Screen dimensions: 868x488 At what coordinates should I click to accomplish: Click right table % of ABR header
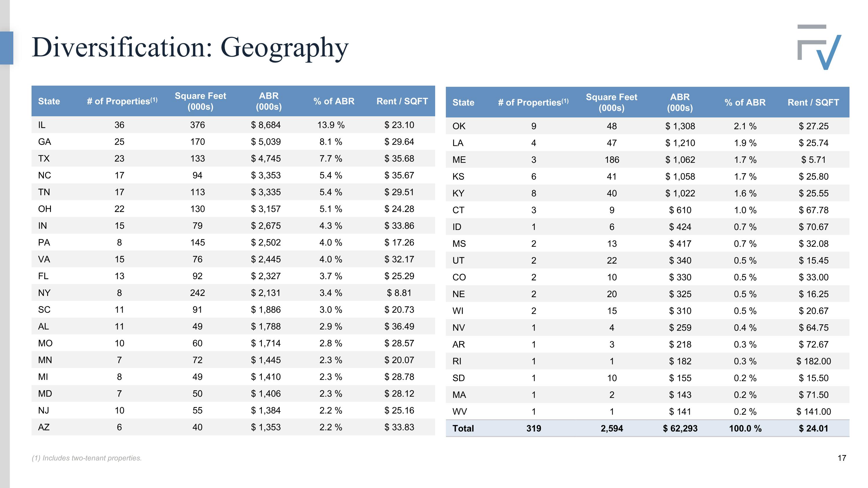(x=745, y=102)
